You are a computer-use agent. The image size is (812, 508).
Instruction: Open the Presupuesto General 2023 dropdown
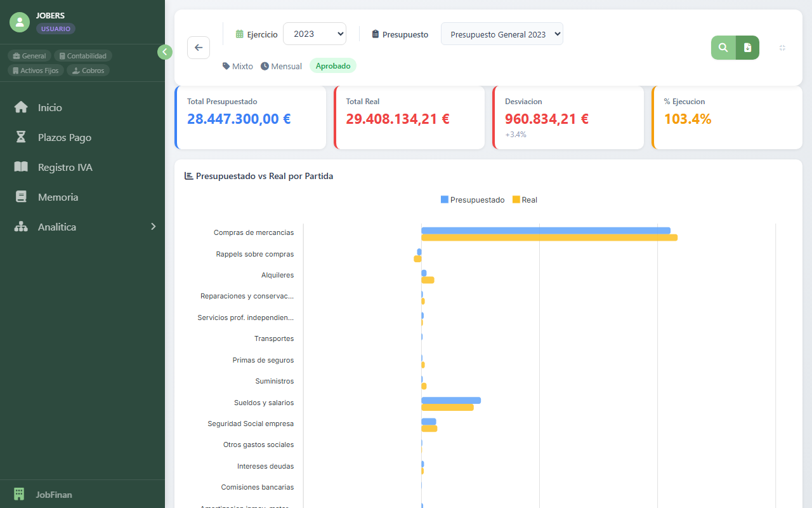pyautogui.click(x=501, y=34)
